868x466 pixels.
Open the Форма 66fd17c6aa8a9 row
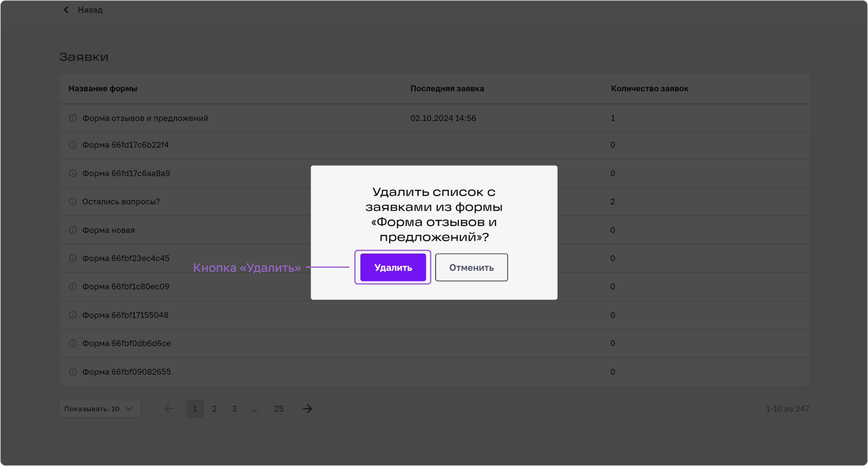pyautogui.click(x=434, y=173)
